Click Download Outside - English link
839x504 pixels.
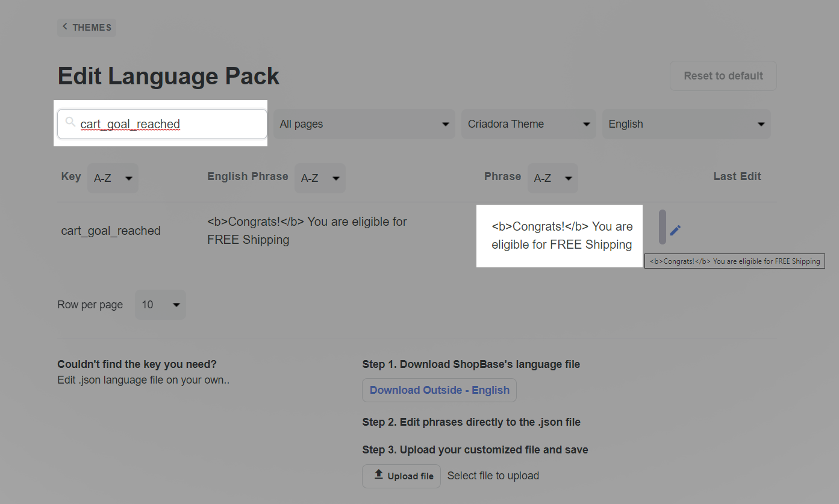tap(439, 390)
